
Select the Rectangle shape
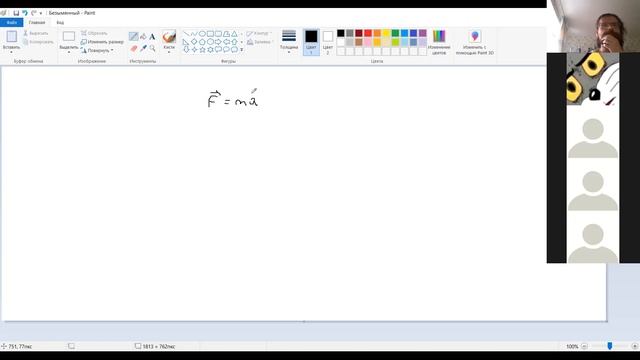click(210, 33)
